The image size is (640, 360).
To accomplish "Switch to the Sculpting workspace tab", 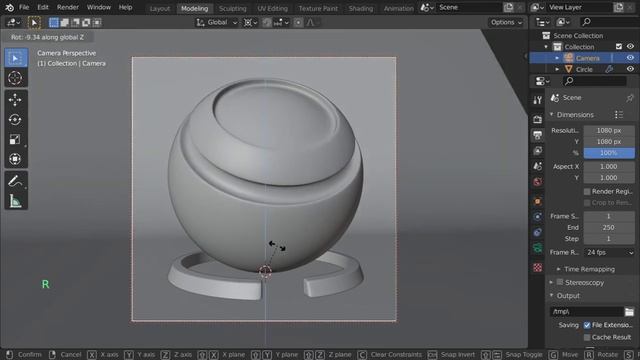I will pos(233,8).
